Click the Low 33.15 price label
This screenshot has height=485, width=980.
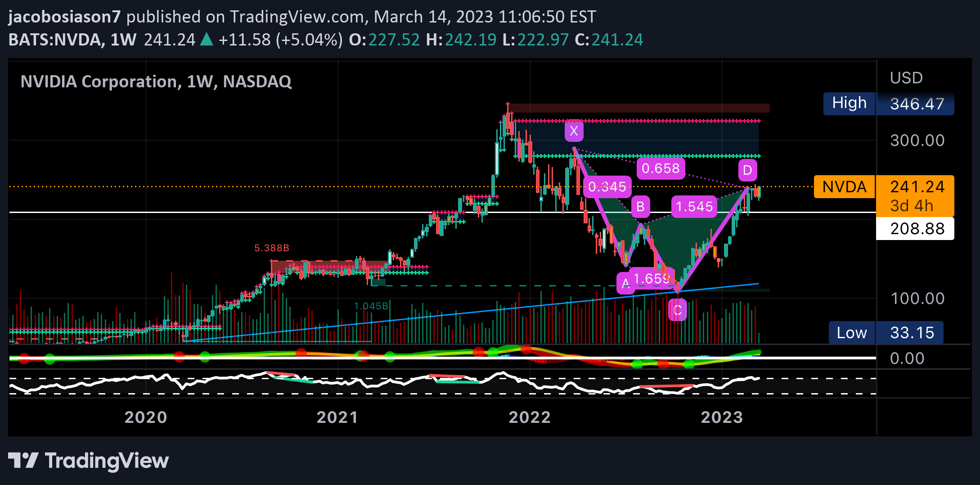[x=886, y=333]
